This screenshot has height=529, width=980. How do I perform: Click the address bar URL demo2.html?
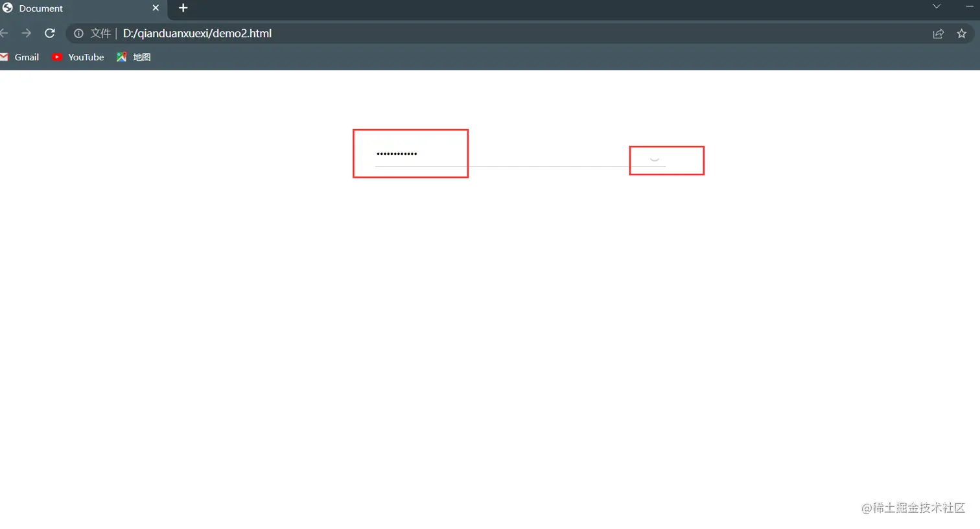197,33
